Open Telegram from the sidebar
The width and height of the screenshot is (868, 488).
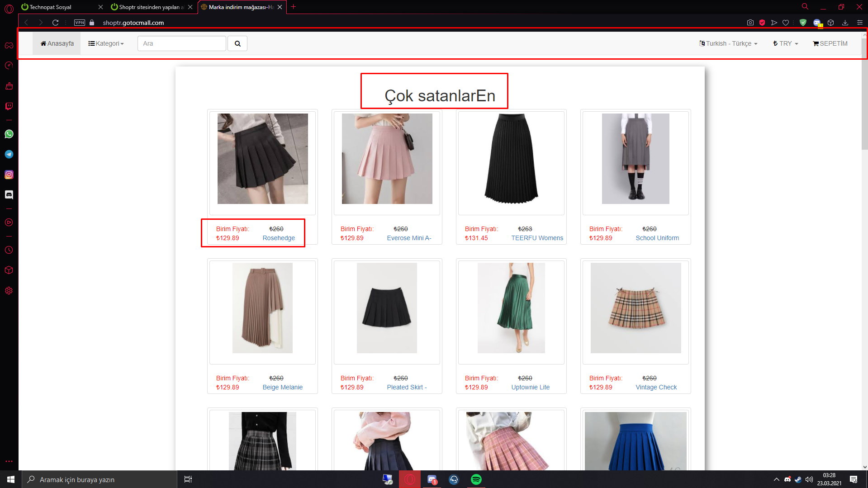(x=9, y=154)
